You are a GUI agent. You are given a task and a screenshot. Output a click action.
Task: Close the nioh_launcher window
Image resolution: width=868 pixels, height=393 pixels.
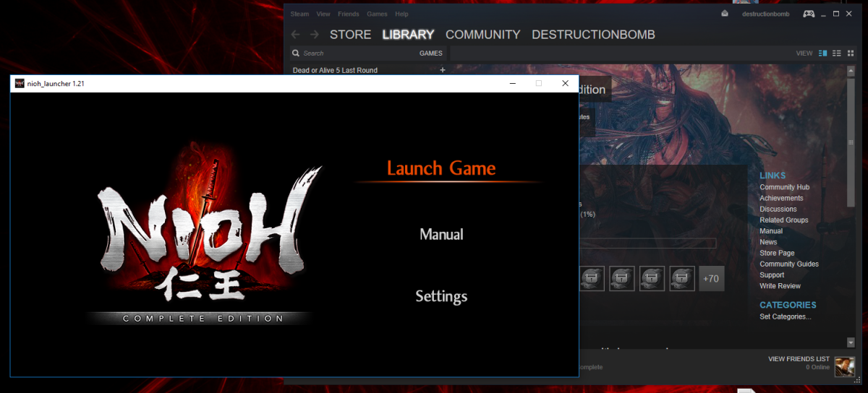pyautogui.click(x=565, y=84)
